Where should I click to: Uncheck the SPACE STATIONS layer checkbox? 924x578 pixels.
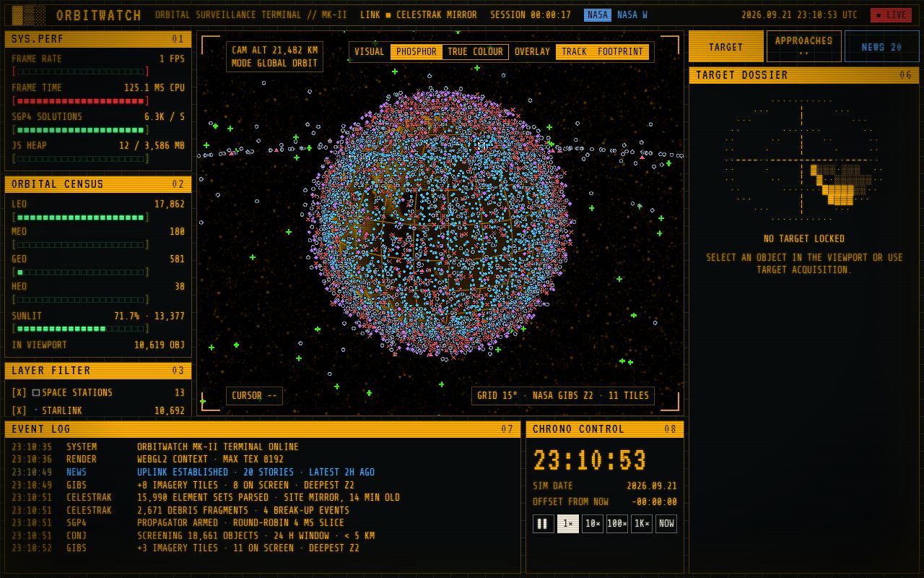click(x=19, y=393)
